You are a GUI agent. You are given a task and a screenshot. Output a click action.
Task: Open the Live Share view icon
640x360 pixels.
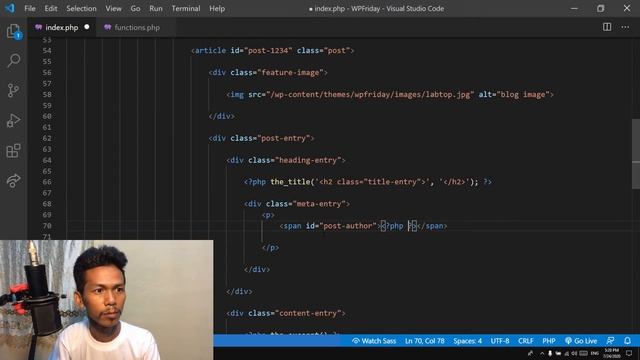pyautogui.click(x=13, y=180)
